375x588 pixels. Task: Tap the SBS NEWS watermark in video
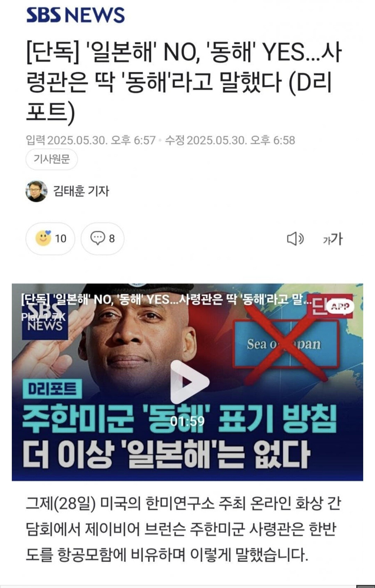[x=45, y=318]
